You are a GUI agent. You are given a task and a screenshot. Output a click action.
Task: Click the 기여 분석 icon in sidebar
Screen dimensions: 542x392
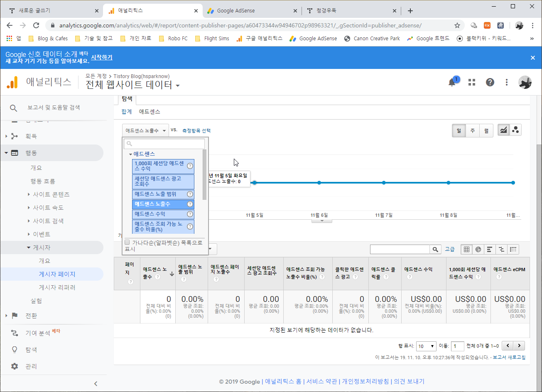click(15, 333)
